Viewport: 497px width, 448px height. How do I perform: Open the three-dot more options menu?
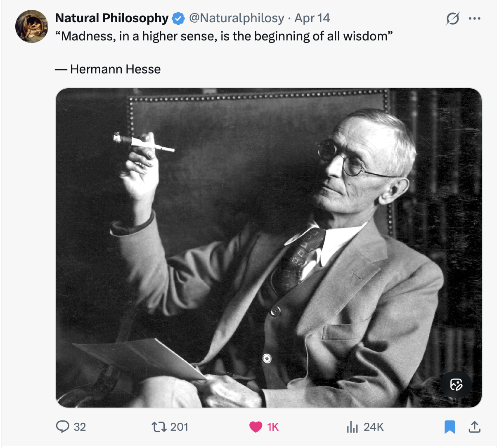[x=475, y=19]
